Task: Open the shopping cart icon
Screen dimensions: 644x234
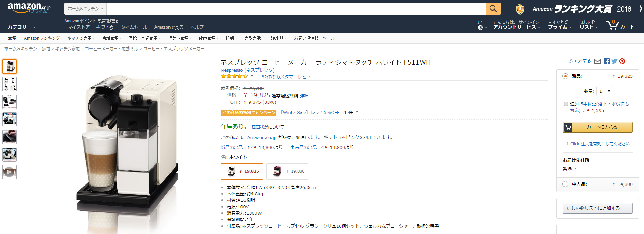Action: 620,25
